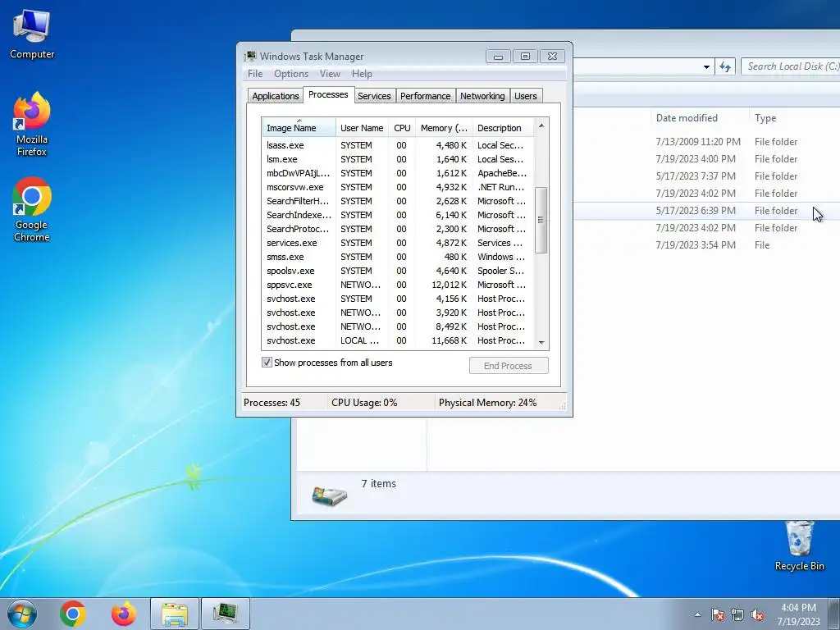The image size is (840, 630).
Task: Select the Processes tab
Action: pyautogui.click(x=328, y=94)
